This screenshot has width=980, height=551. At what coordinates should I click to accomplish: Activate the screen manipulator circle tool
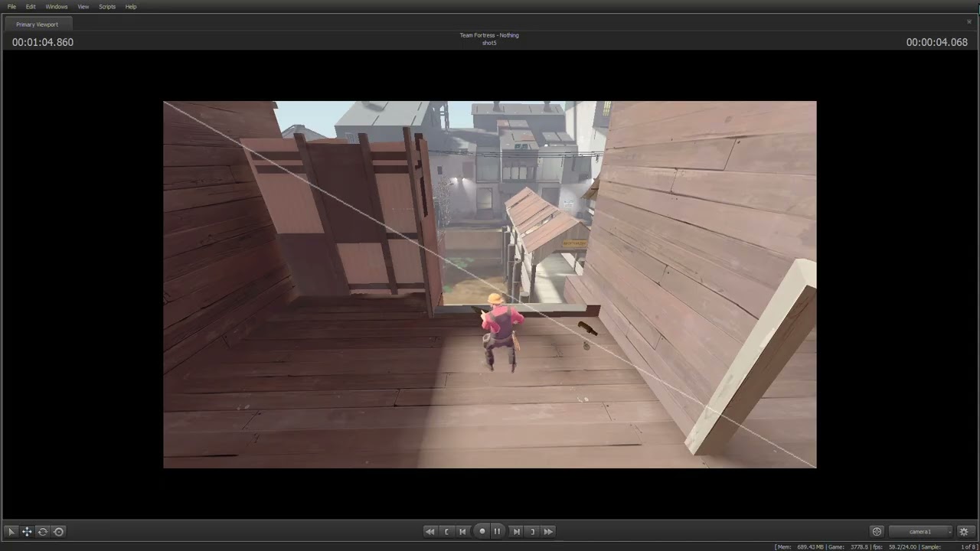pyautogui.click(x=59, y=531)
